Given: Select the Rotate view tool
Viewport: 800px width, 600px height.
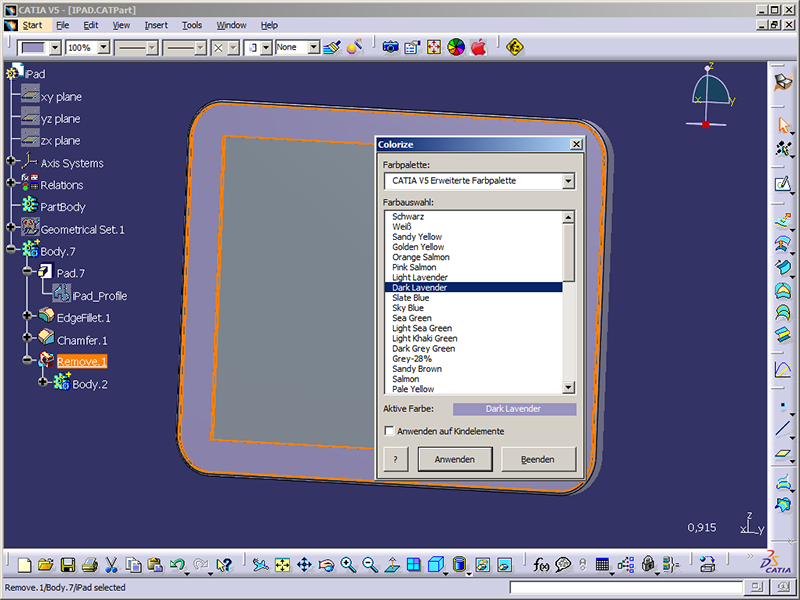Looking at the screenshot, I should pos(326,564).
